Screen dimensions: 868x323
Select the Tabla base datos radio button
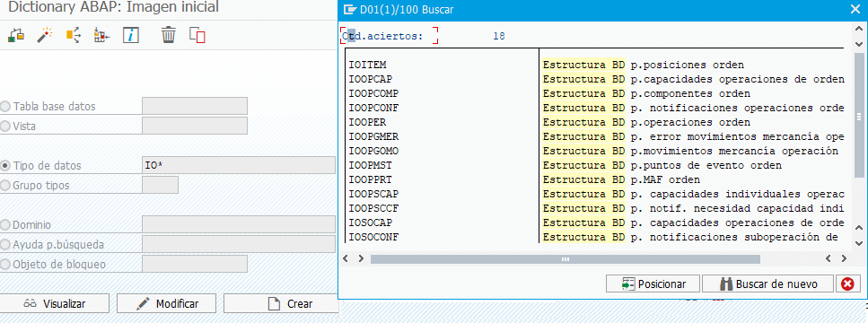(x=6, y=106)
